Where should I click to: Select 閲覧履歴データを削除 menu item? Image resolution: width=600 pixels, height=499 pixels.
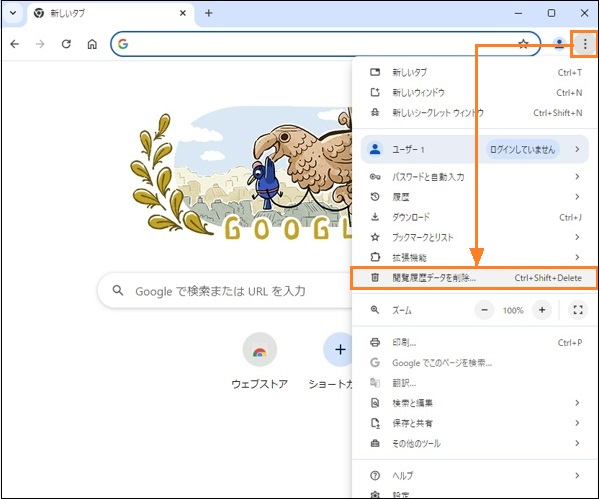pyautogui.click(x=434, y=278)
